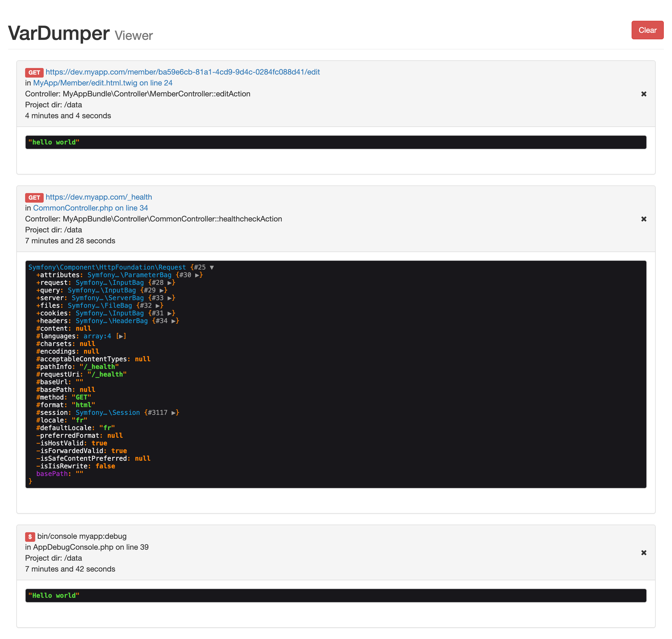Expand the cookies InputBag #31
672x639 pixels.
[170, 313]
